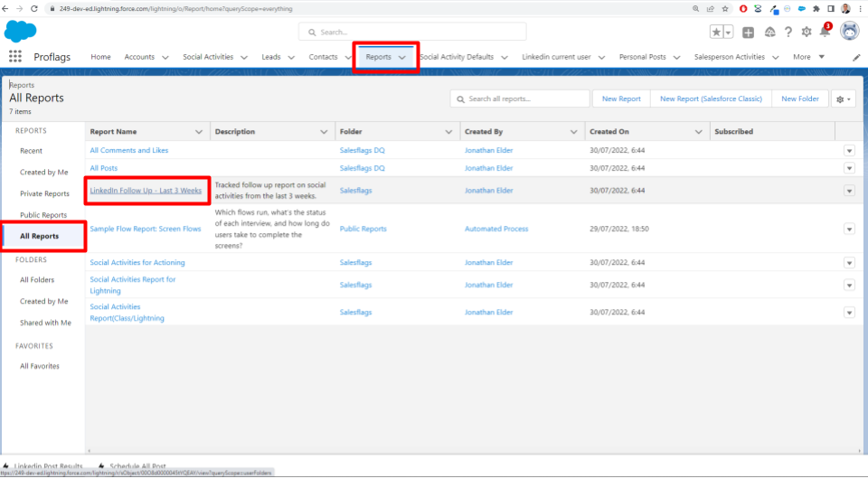
Task: Open the Contacts tab
Action: coord(324,57)
